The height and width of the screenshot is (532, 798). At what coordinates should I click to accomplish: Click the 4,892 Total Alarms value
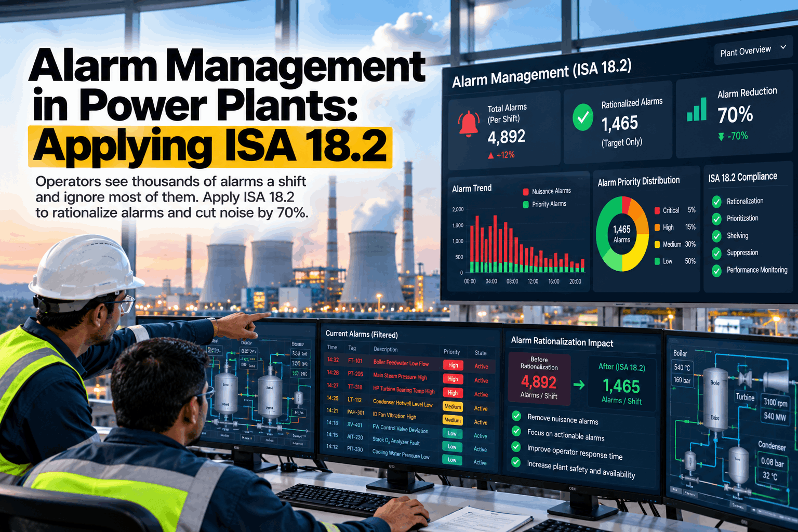pyautogui.click(x=507, y=137)
